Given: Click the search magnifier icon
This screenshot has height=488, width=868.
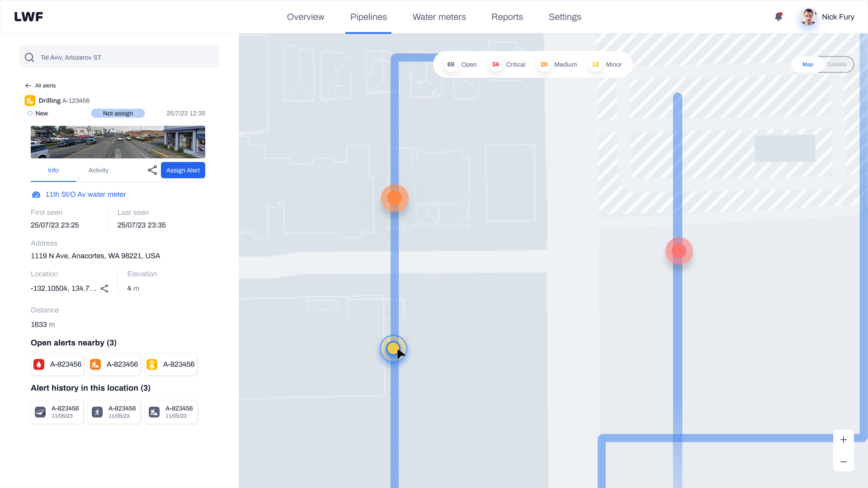Looking at the screenshot, I should pos(29,57).
